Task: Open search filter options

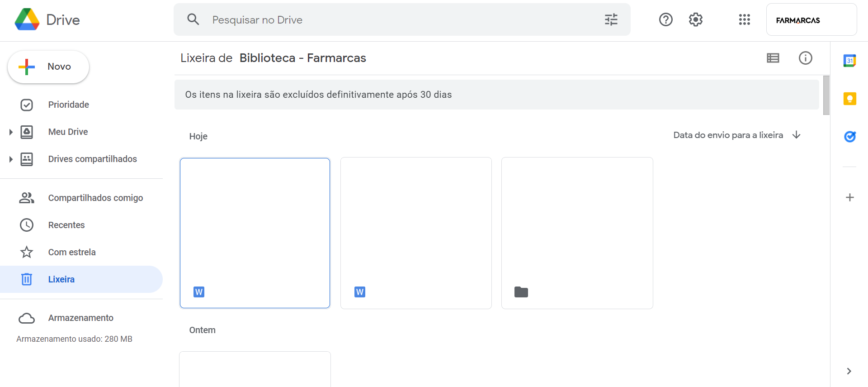Action: click(611, 19)
